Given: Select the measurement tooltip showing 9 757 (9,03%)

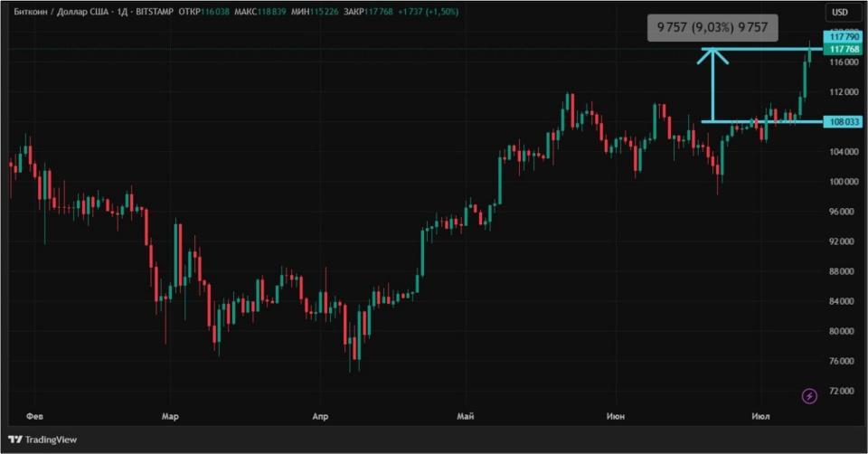Looking at the screenshot, I should click(712, 28).
